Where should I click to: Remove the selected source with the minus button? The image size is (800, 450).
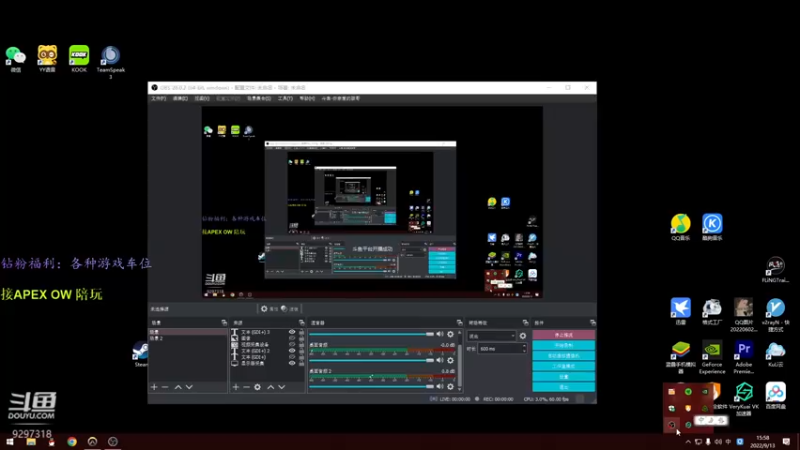[x=246, y=387]
